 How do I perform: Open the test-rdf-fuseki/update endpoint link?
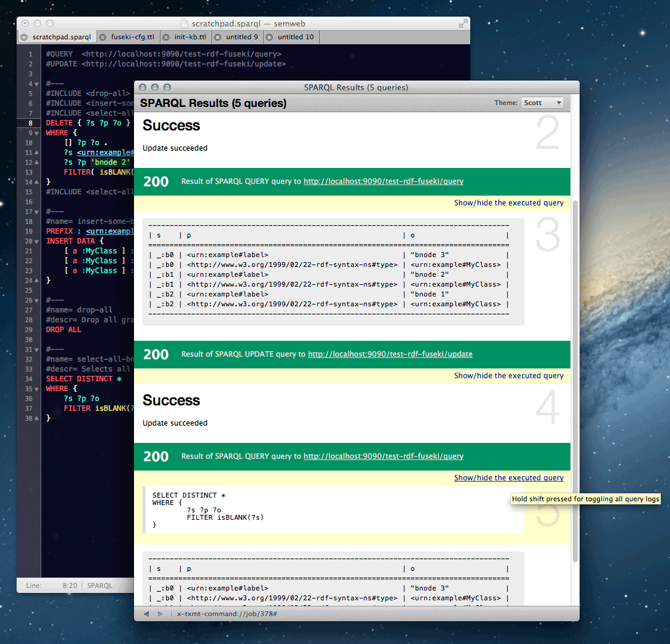click(x=390, y=354)
